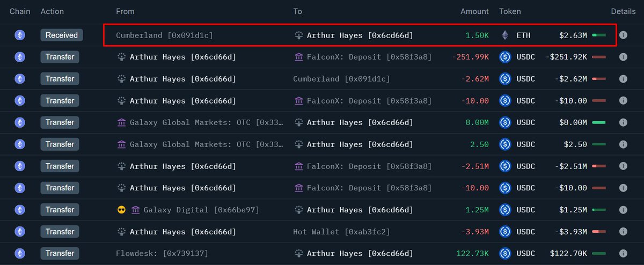This screenshot has height=265, width=644.
Task: Sort by the Amount column header
Action: click(474, 11)
